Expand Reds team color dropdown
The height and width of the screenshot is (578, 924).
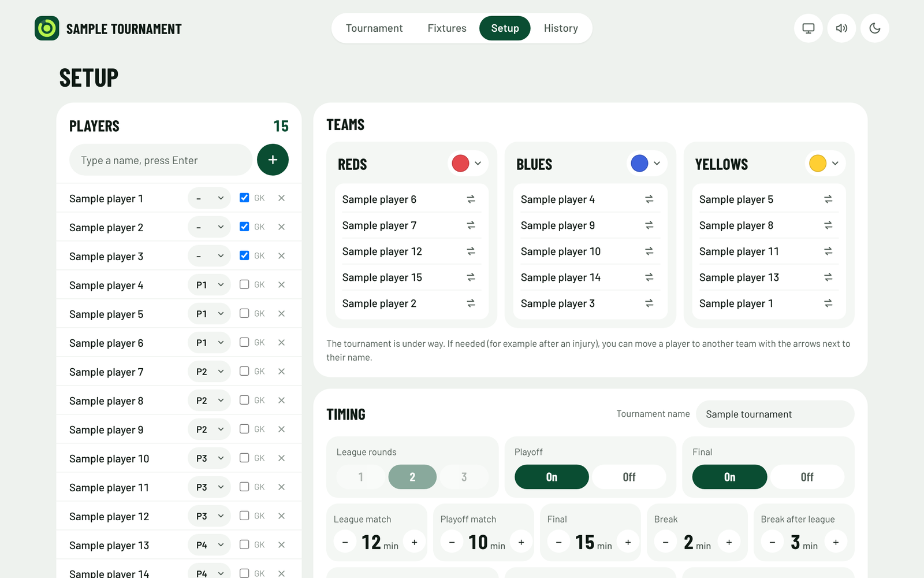click(x=468, y=164)
